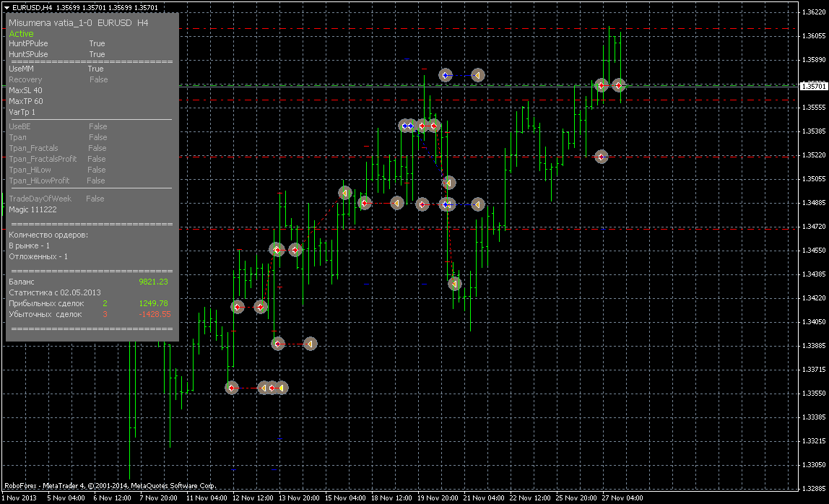Click the UseMM parameter label
Viewport: 829px width, 504px height.
coord(21,69)
